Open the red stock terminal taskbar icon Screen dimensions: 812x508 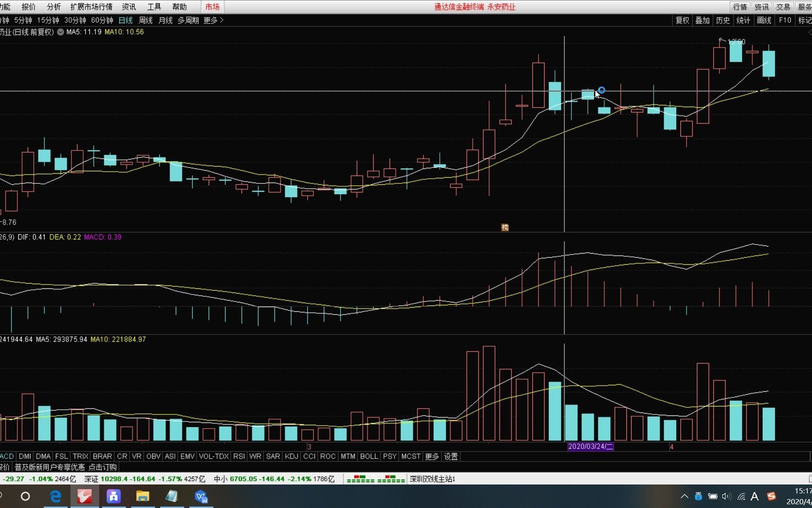click(x=85, y=496)
